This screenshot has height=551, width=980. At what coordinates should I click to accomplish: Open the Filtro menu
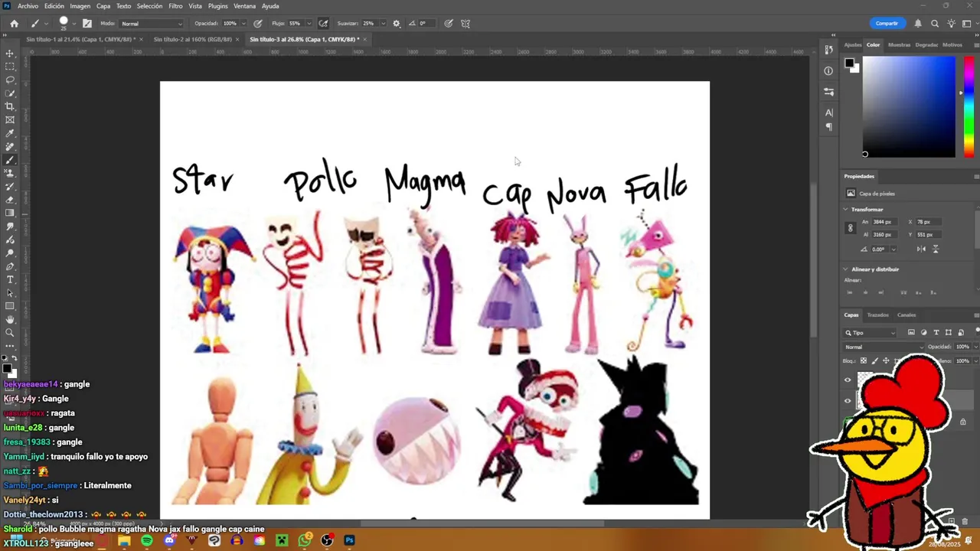pyautogui.click(x=175, y=5)
